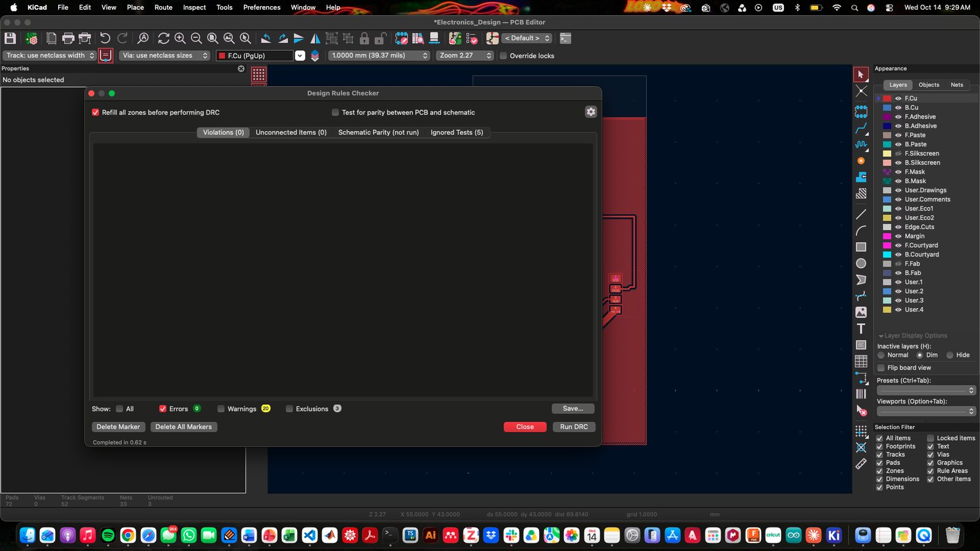Expand the Presets dropdown in Appearance
The image size is (980, 551).
click(x=926, y=391)
